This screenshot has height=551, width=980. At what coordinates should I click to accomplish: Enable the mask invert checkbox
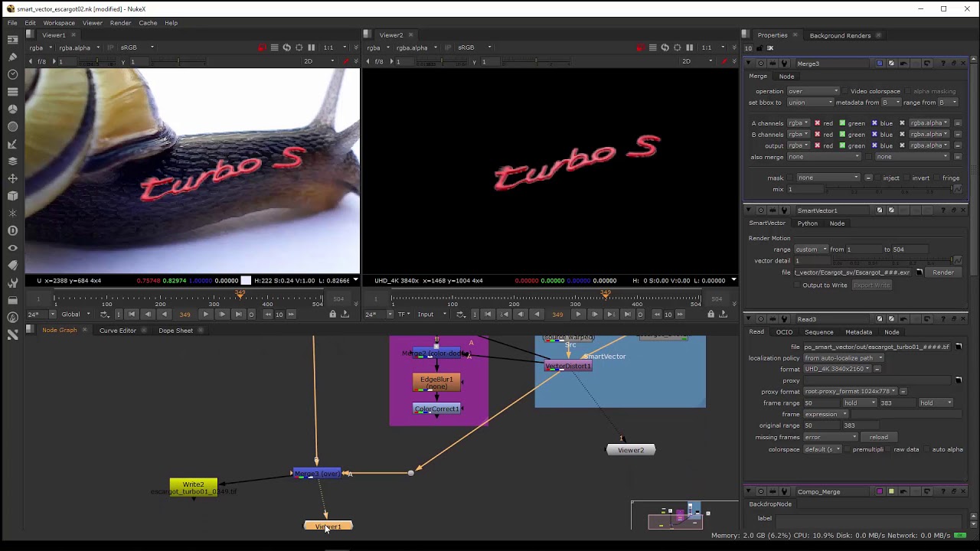(906, 178)
